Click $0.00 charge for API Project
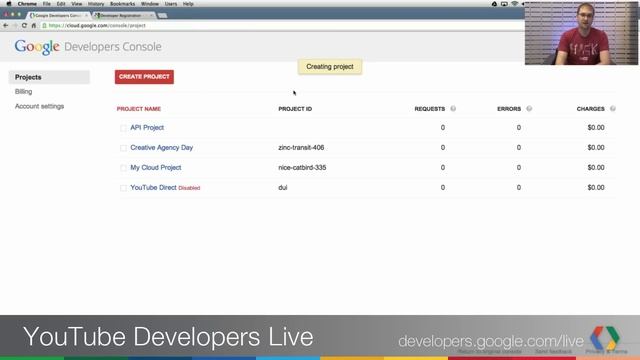 tap(596, 127)
